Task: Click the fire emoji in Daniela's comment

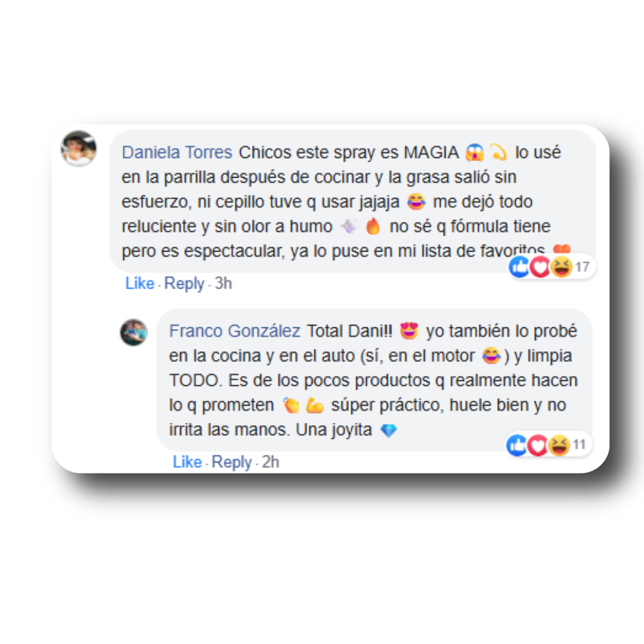Action: [x=373, y=227]
